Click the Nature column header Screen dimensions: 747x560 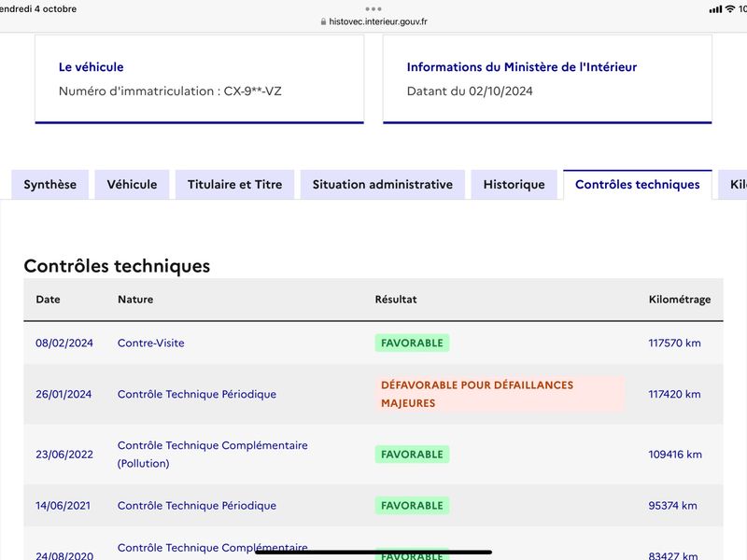coord(135,300)
